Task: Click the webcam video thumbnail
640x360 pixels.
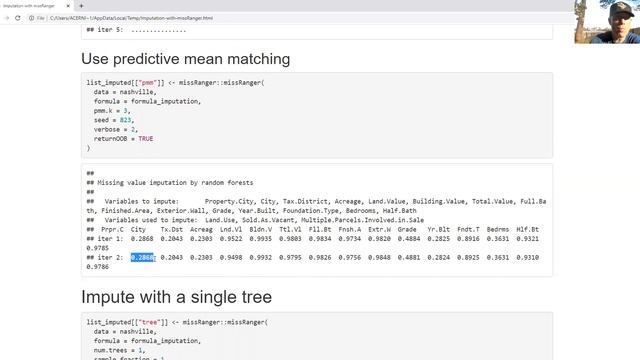Action: 607,22
